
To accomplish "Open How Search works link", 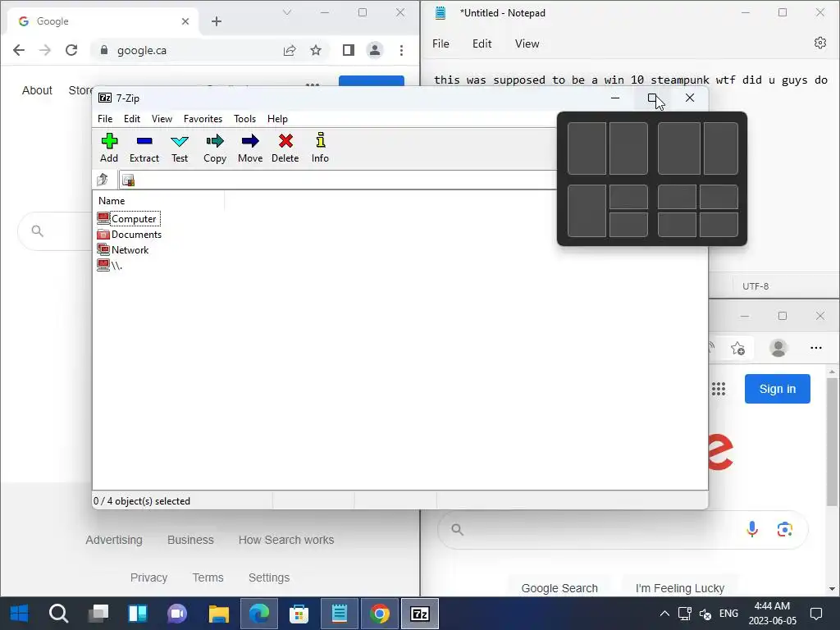I will (x=286, y=540).
